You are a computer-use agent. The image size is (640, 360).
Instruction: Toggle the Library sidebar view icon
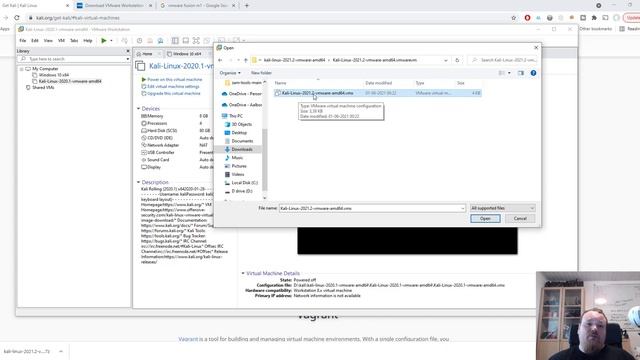click(x=175, y=40)
